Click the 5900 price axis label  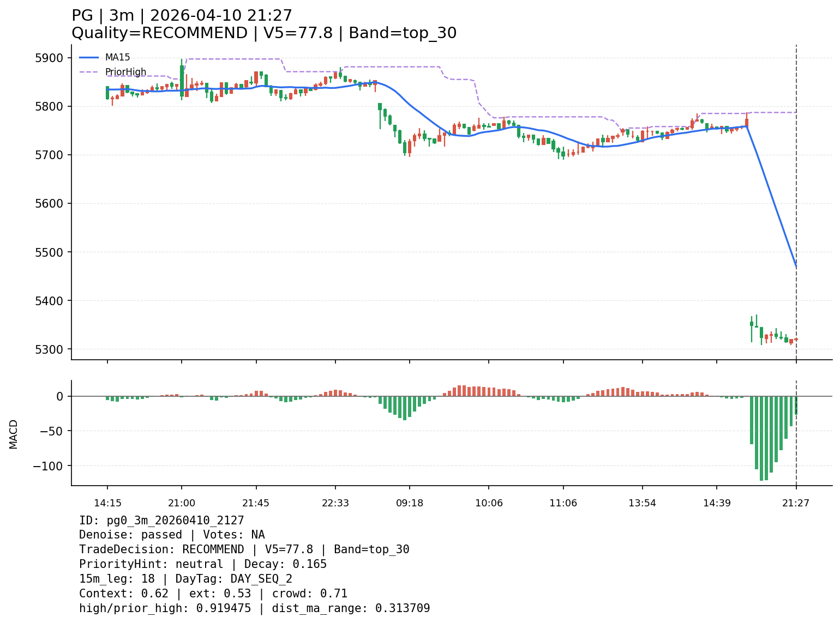point(48,58)
